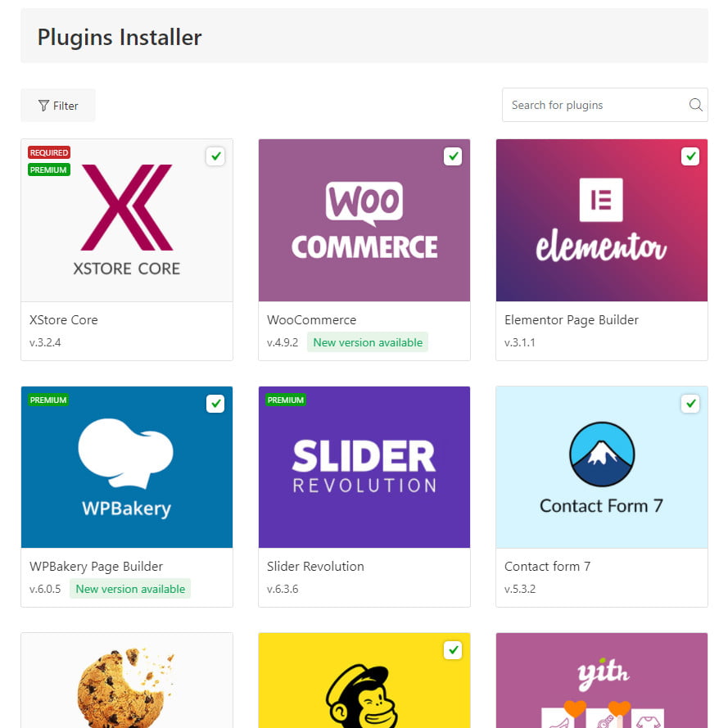Click the REQUIRED badge on XStore Core

[x=49, y=152]
